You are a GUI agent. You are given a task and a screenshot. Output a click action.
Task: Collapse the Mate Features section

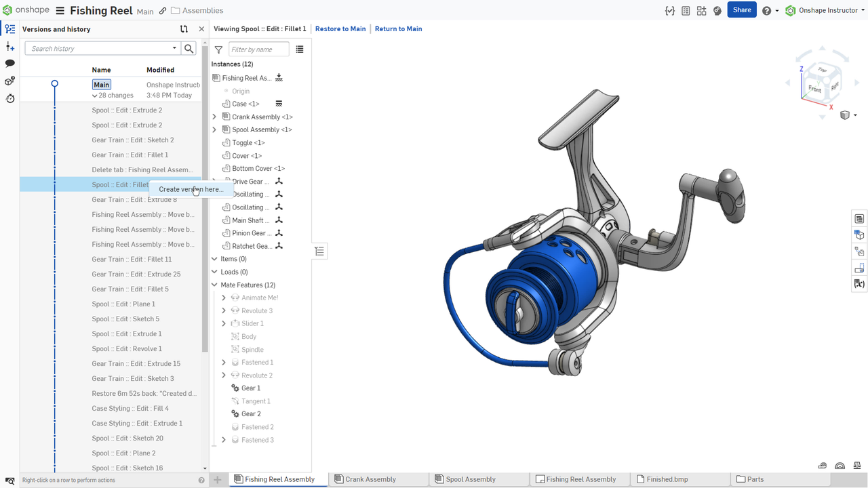tap(214, 285)
